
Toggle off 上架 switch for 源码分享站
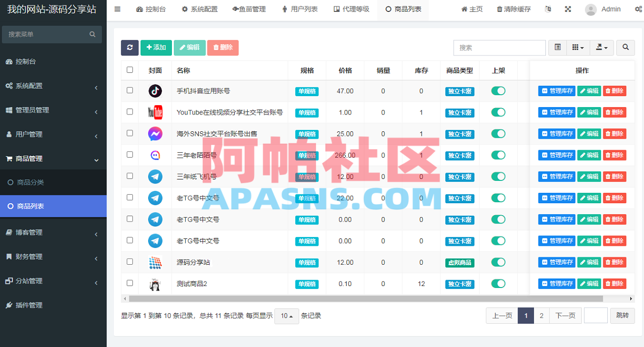click(x=498, y=262)
